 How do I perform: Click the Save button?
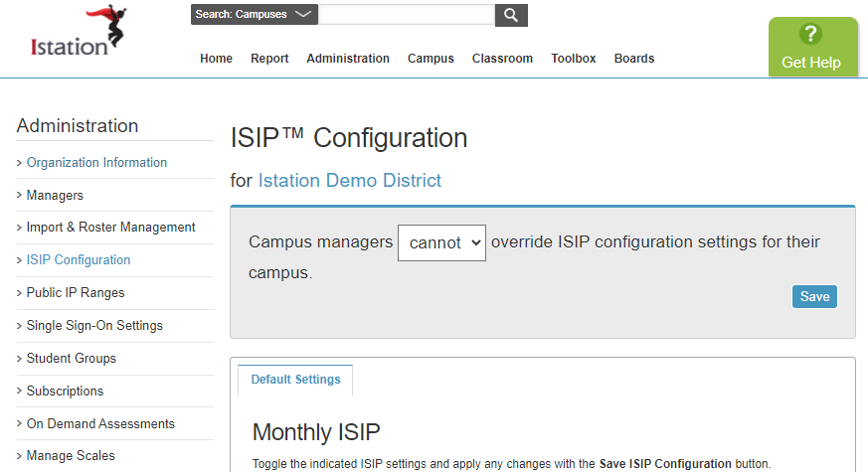(x=814, y=296)
